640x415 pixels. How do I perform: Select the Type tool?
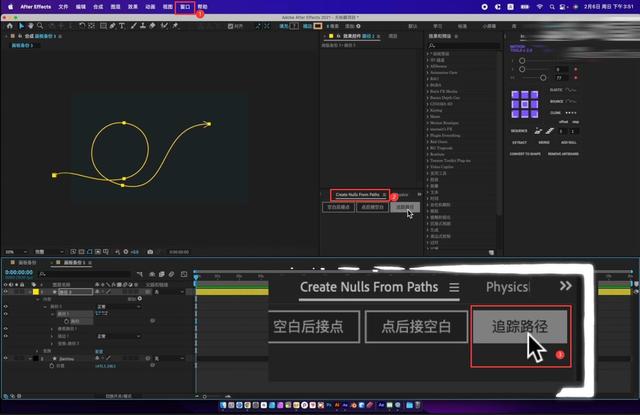122,26
